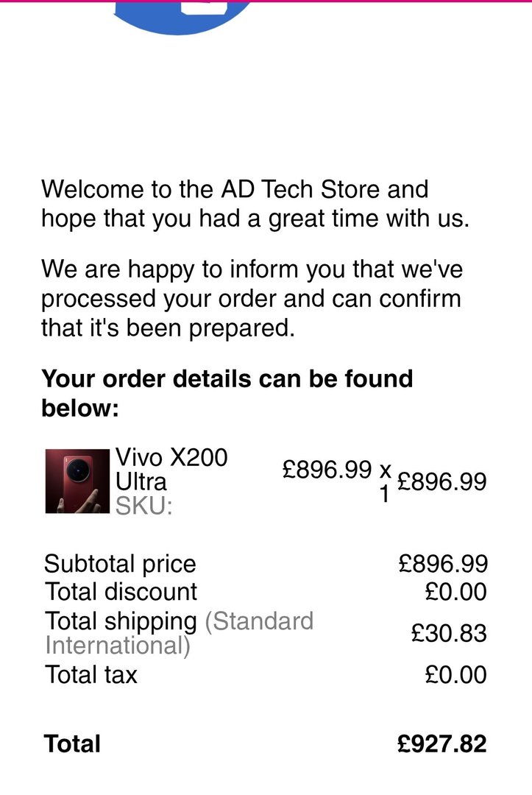Viewport: 532px width, 795px height.
Task: Tap the £927.82 grand total amount
Action: [442, 743]
